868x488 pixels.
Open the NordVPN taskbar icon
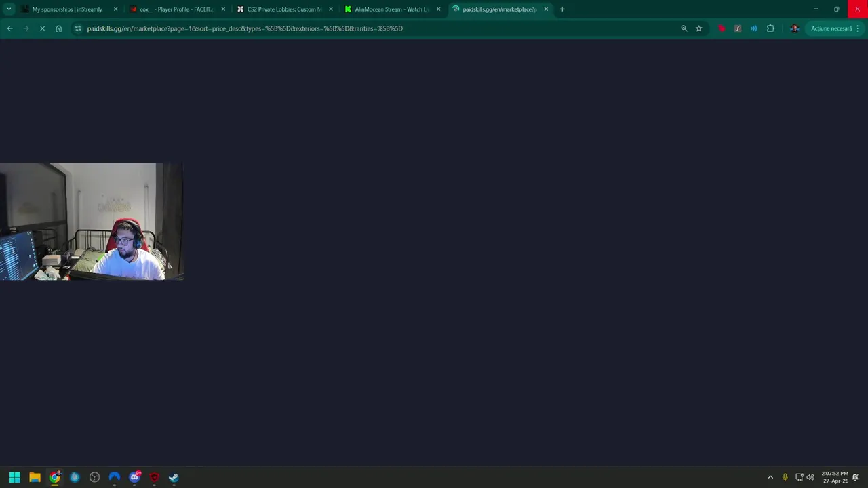point(114,477)
